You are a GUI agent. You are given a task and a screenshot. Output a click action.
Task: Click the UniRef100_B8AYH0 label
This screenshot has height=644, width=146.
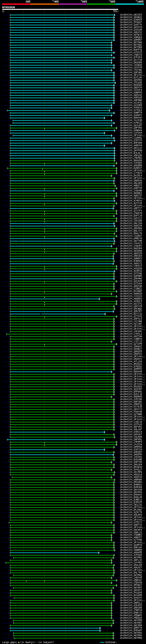coord(131,118)
